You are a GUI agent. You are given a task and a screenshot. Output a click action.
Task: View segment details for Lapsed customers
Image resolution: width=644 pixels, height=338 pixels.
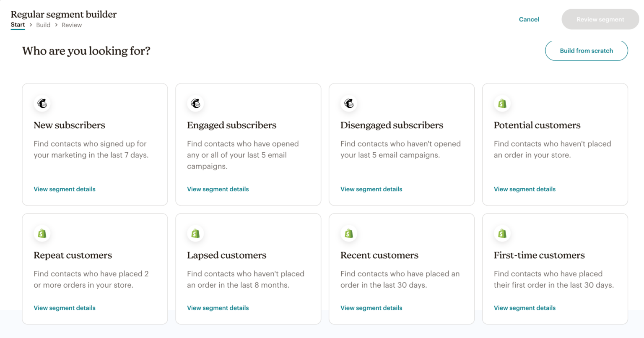click(218, 308)
